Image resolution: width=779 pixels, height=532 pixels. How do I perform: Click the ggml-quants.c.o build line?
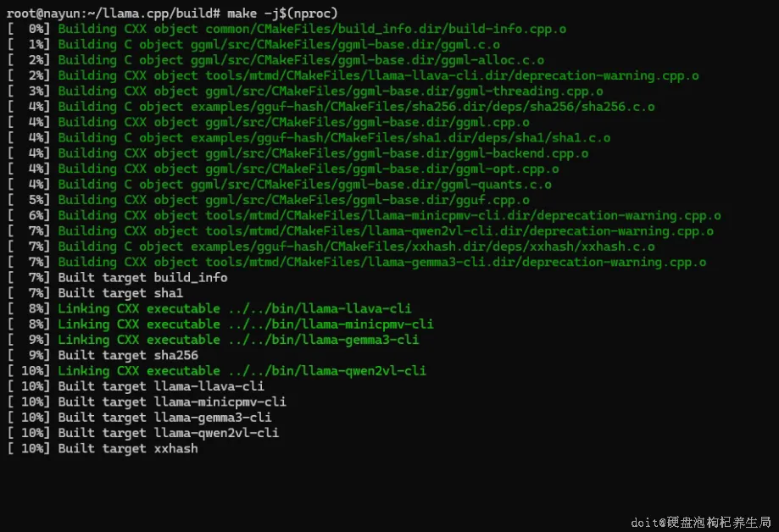tap(304, 185)
